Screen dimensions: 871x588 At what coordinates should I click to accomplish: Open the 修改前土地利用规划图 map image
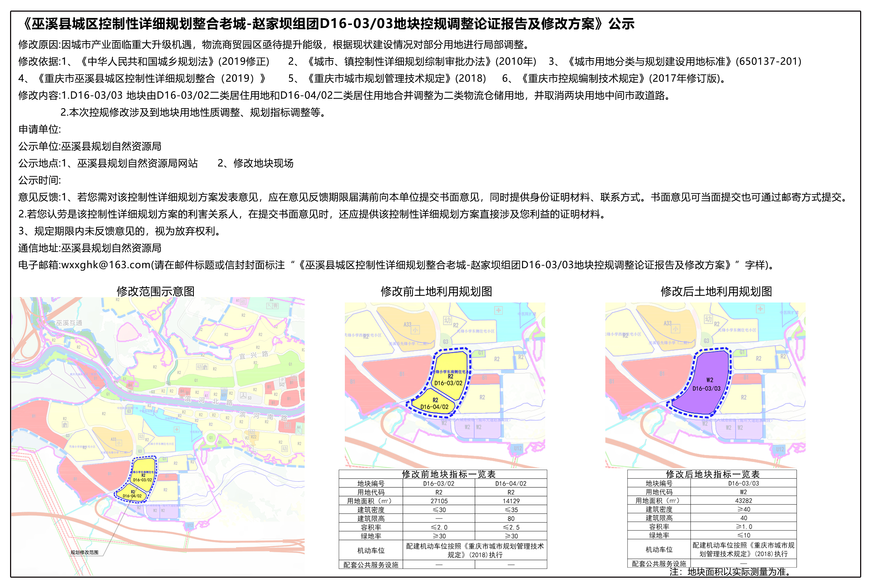(445, 385)
